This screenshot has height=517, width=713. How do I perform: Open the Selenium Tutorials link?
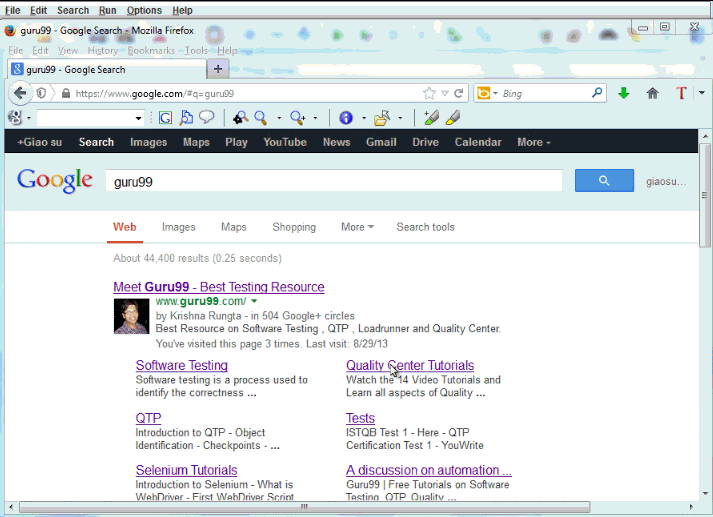click(186, 470)
